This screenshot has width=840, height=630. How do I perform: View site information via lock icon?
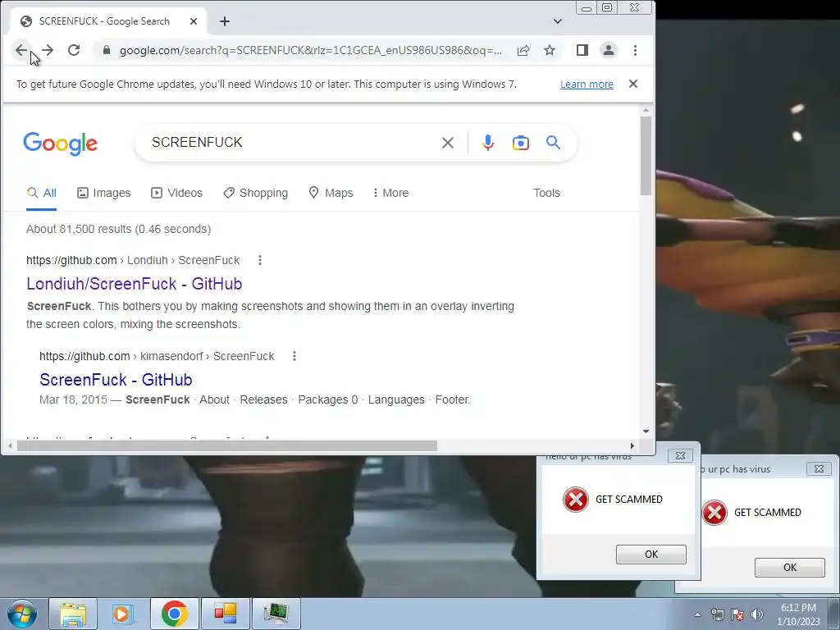click(x=107, y=50)
